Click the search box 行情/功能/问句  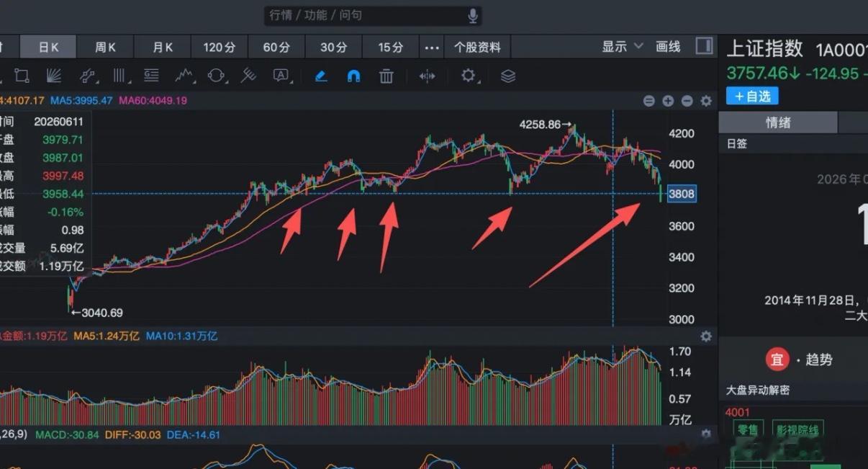pos(374,15)
